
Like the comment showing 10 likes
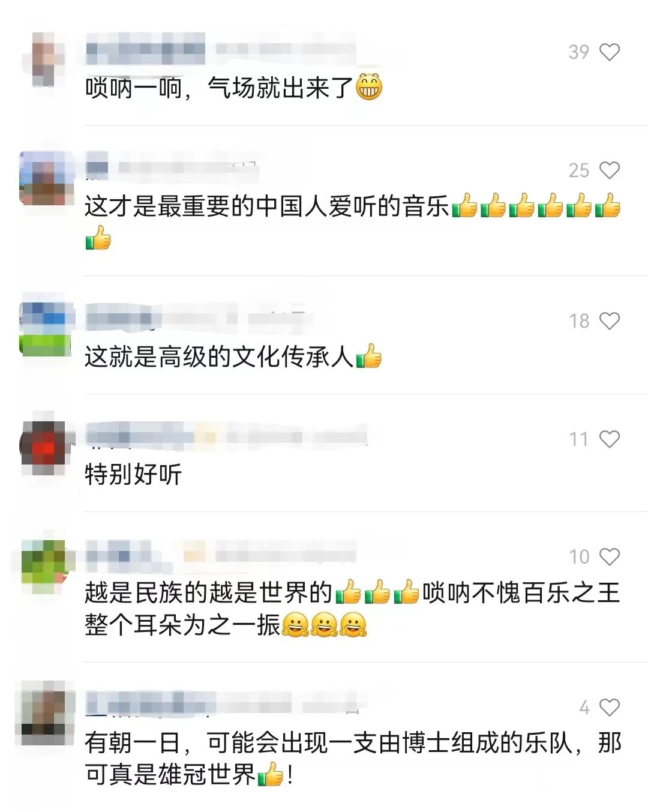(610, 556)
